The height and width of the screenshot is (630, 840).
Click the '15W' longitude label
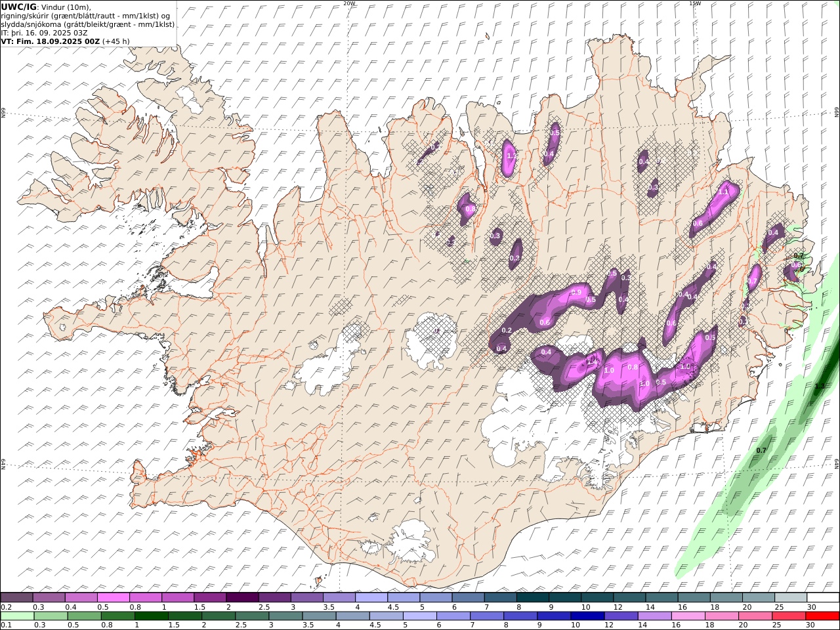[x=695, y=3]
